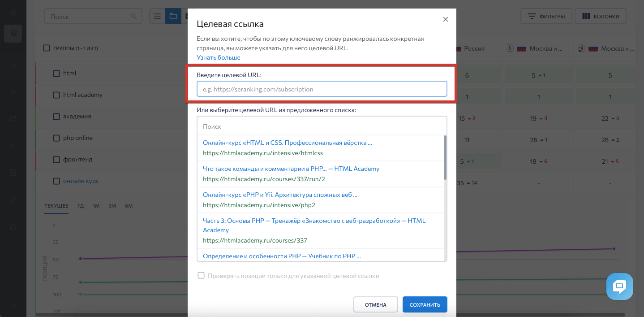The height and width of the screenshot is (317, 644).
Task: Click the html academy keyword text
Action: point(83,95)
